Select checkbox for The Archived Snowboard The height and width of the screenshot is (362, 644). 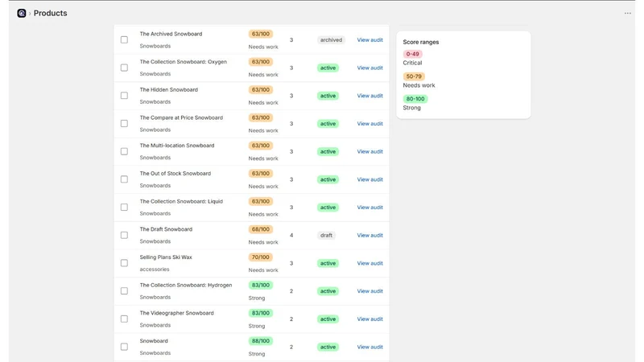[x=124, y=39]
